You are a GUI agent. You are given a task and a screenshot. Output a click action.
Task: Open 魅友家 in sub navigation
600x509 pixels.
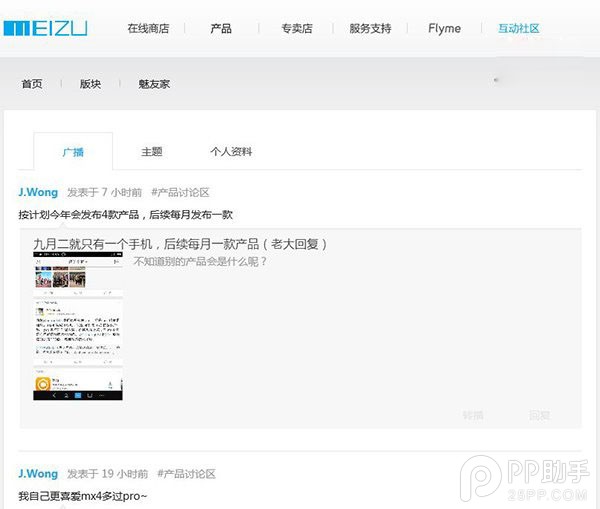154,84
